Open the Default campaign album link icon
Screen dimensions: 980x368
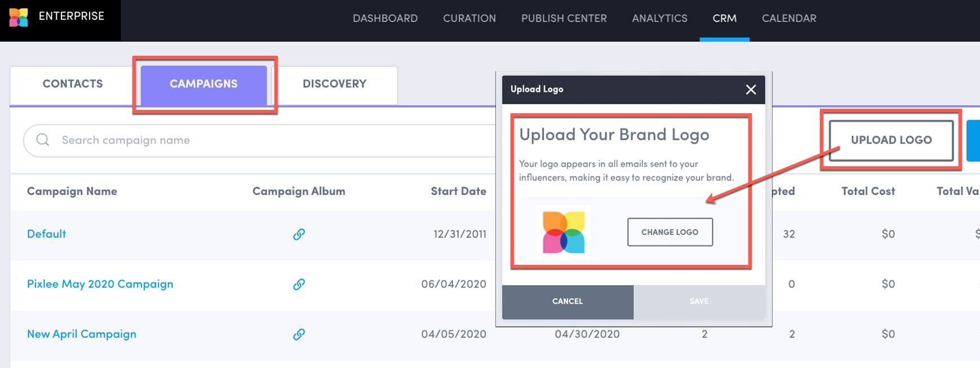[299, 234]
